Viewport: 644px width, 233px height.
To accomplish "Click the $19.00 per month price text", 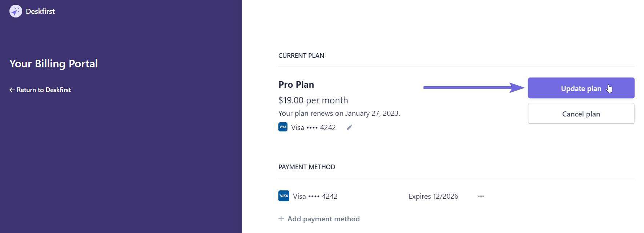I will [x=313, y=100].
